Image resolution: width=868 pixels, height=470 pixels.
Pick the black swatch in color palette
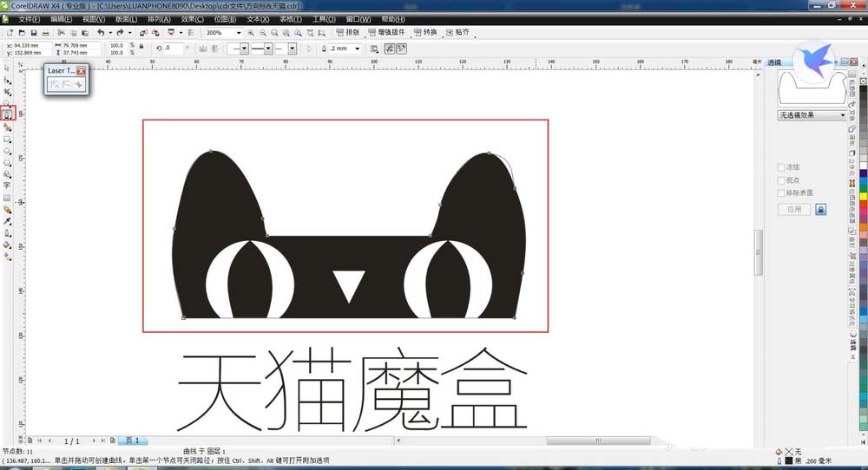coord(863,89)
